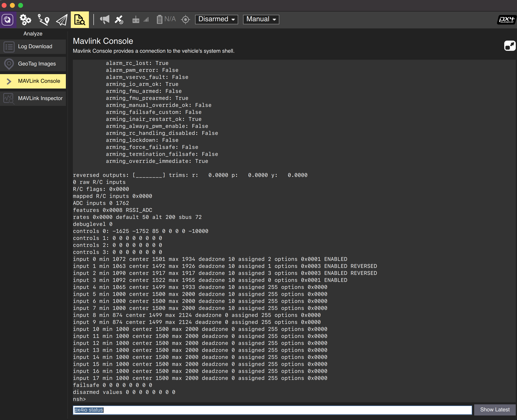Click the line 'arming_fmu_prearmed: True'

click(147, 98)
